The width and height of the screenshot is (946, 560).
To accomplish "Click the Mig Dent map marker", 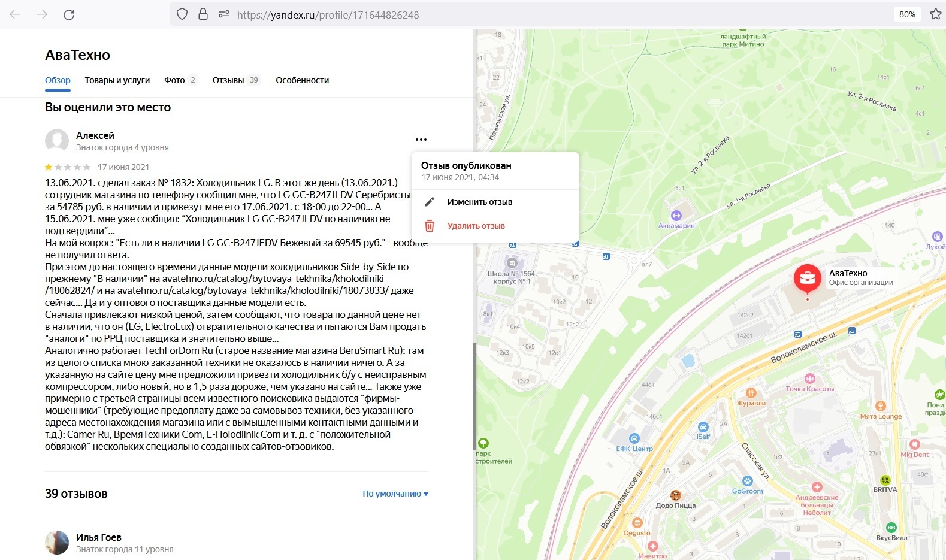I will [914, 444].
